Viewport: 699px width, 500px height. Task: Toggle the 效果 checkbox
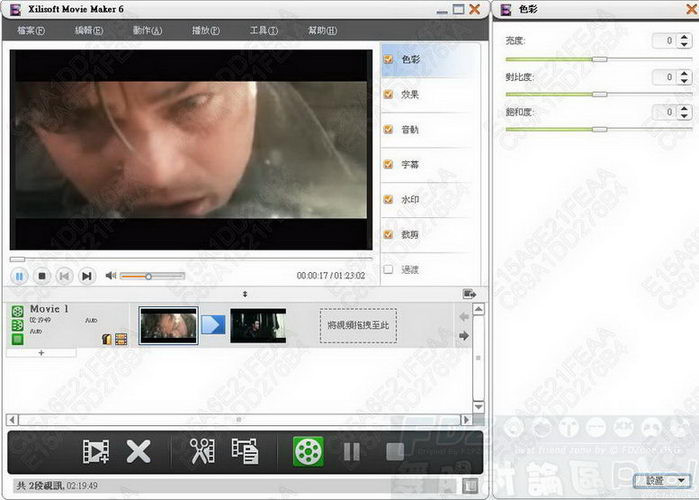click(388, 94)
